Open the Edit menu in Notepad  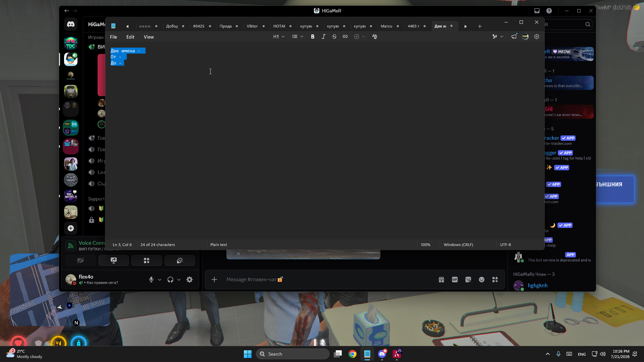click(130, 37)
